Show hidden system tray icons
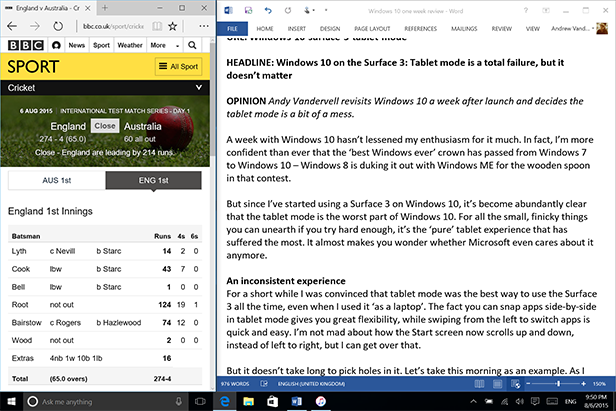The height and width of the screenshot is (411, 616). tap(473, 402)
